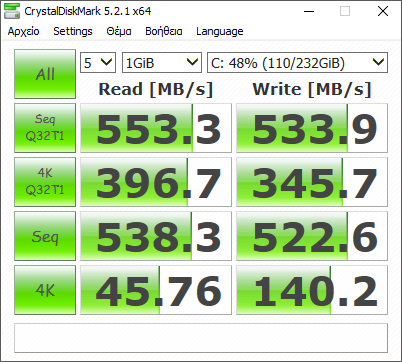Screen dimensions: 402x362
Task: Open the Θέμα menu
Action: pyautogui.click(x=119, y=31)
